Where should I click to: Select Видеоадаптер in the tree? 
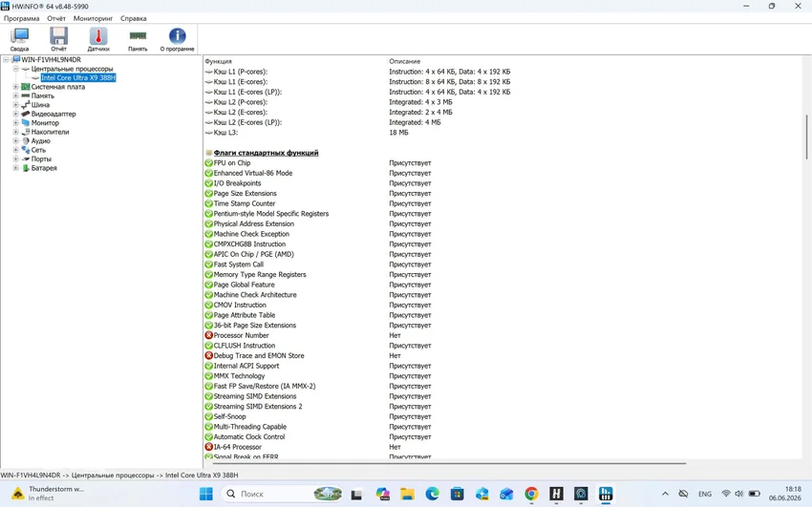53,114
